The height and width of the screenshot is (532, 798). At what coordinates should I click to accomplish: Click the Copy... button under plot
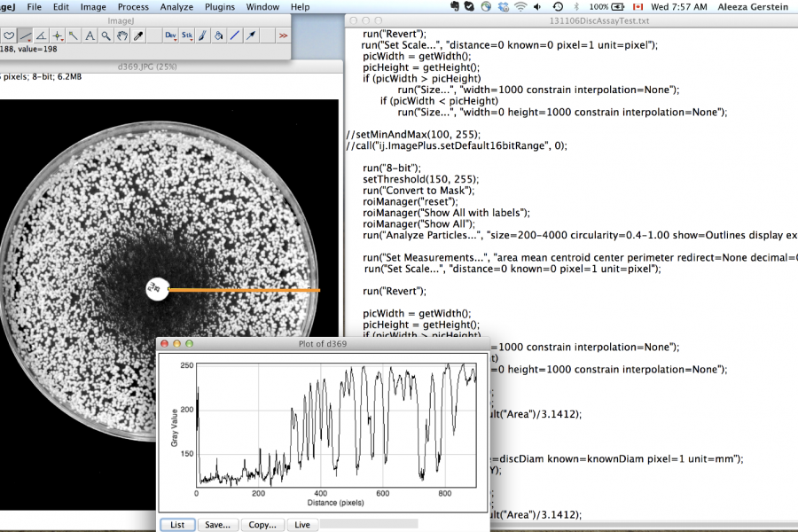(262, 525)
